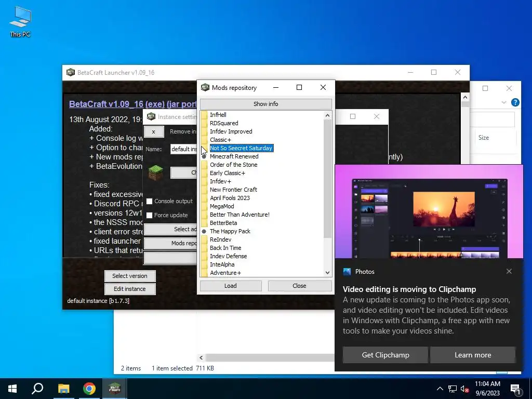Open Google Chrome from the taskbar
Viewport: 532px width, 399px height.
pyautogui.click(x=89, y=389)
